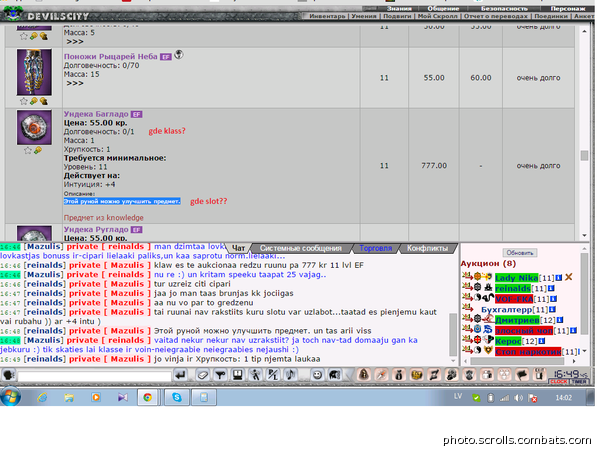600x450 pixels.
Task: Click the Обновить refresh button
Action: click(520, 253)
